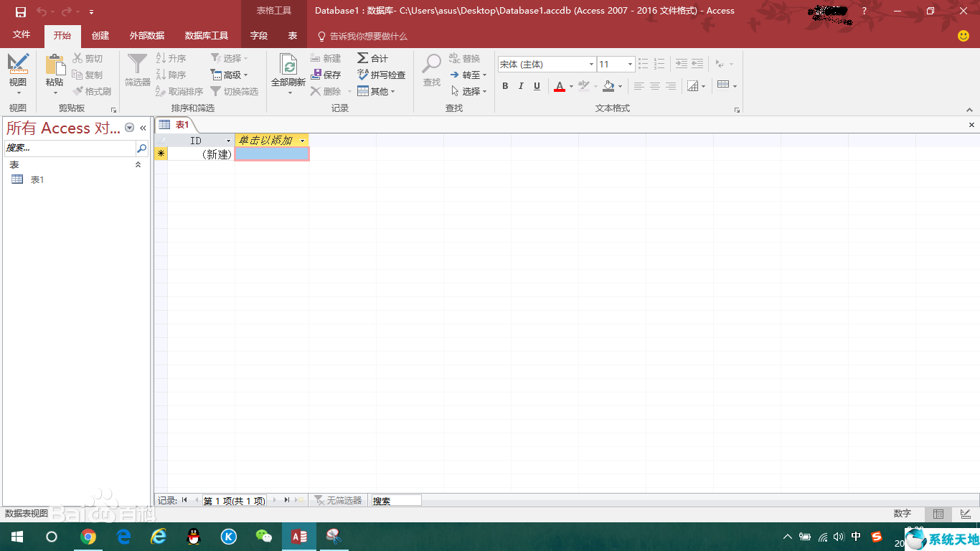Click the font color red A button
The image size is (980, 551).
pyautogui.click(x=560, y=86)
